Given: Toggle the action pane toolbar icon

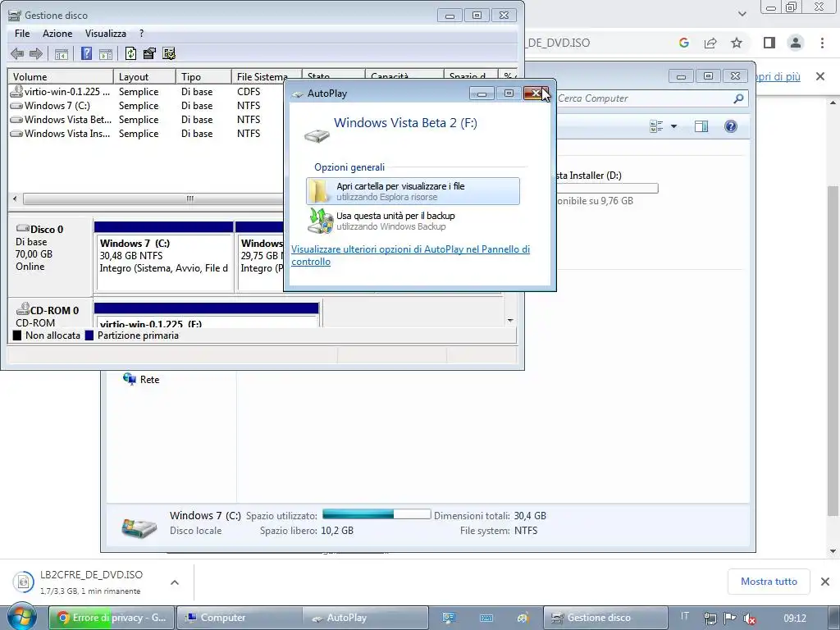Looking at the screenshot, I should point(106,53).
